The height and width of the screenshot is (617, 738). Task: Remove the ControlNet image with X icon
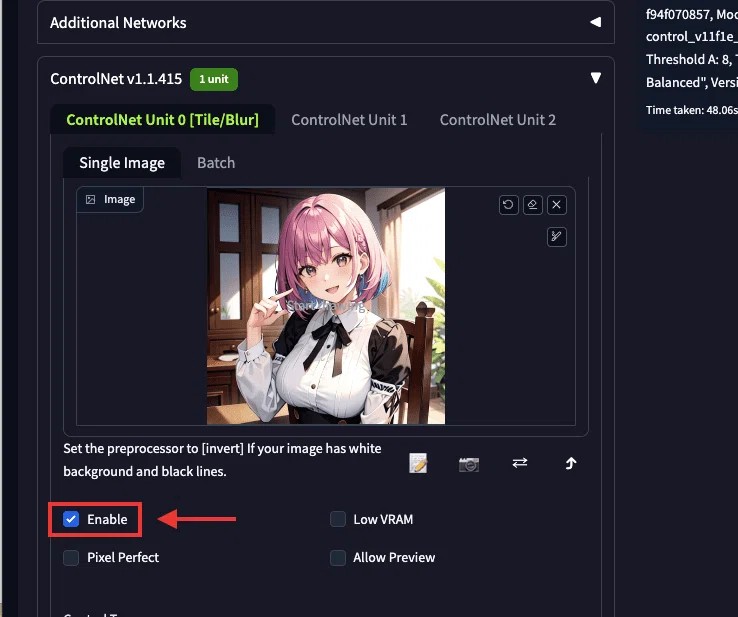pos(556,205)
